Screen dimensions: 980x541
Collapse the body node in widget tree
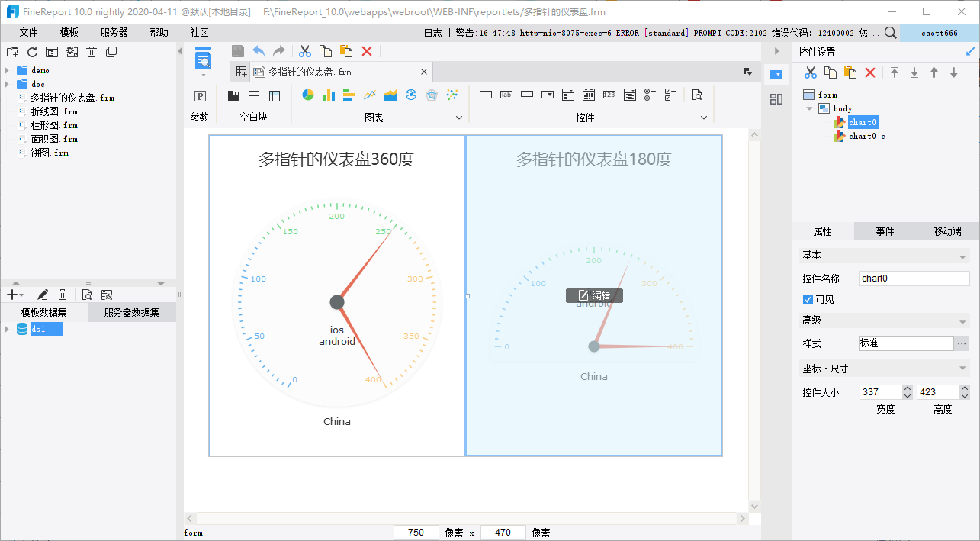click(809, 108)
